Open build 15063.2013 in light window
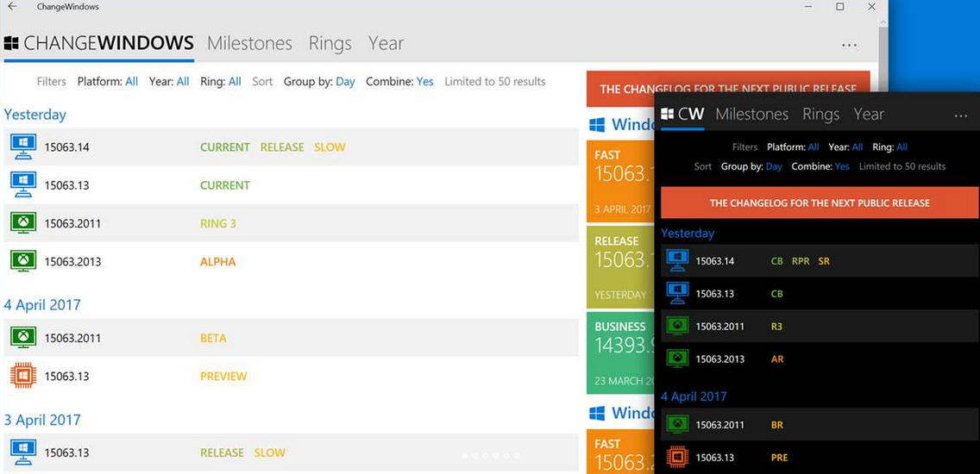The image size is (980, 474). point(72,262)
